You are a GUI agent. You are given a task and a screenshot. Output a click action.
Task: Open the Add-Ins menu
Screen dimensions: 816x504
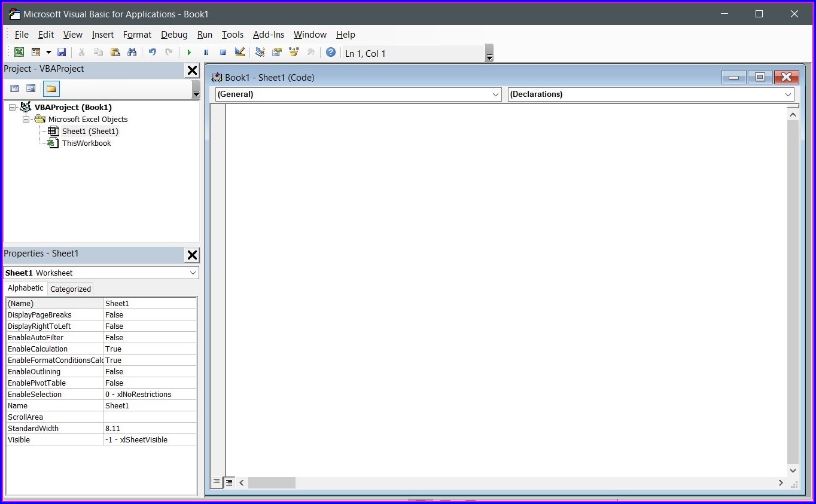pyautogui.click(x=269, y=35)
